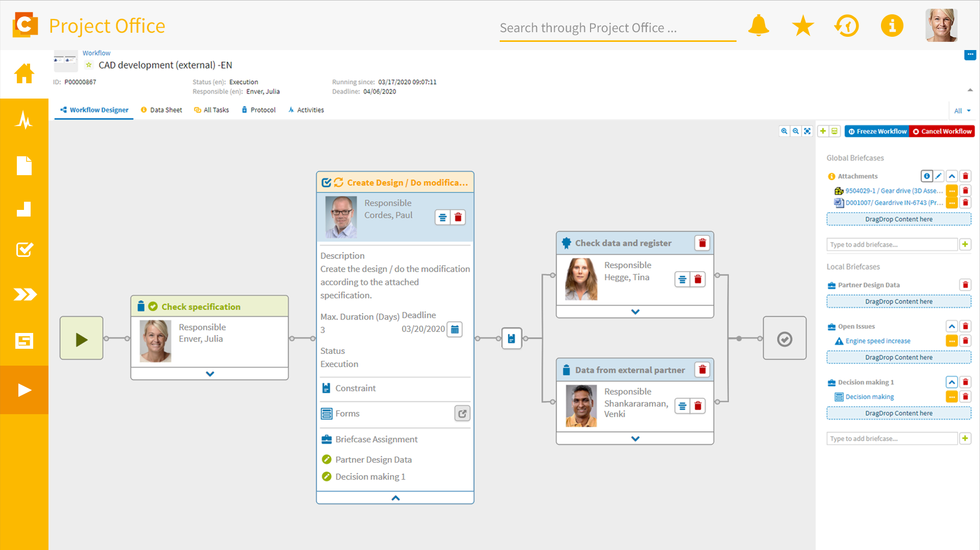Click the fit-to-screen icon above the workflow
The image size is (980, 550).
point(807,131)
